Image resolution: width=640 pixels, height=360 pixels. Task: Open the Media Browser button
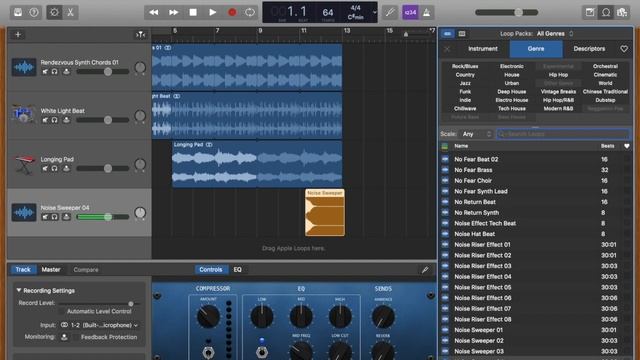click(x=622, y=12)
